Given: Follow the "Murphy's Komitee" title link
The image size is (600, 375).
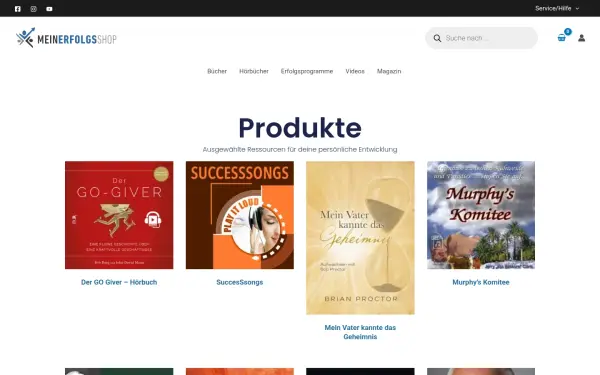Looking at the screenshot, I should click(x=481, y=282).
